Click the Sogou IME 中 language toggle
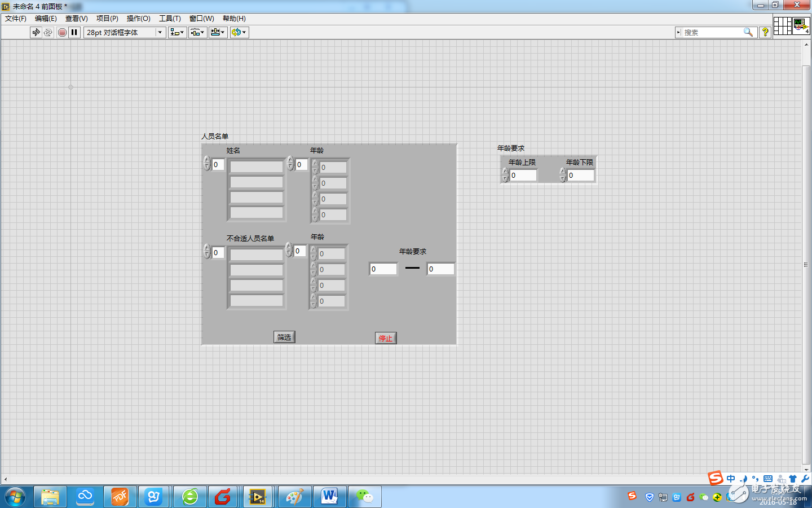The height and width of the screenshot is (508, 812). tap(731, 479)
